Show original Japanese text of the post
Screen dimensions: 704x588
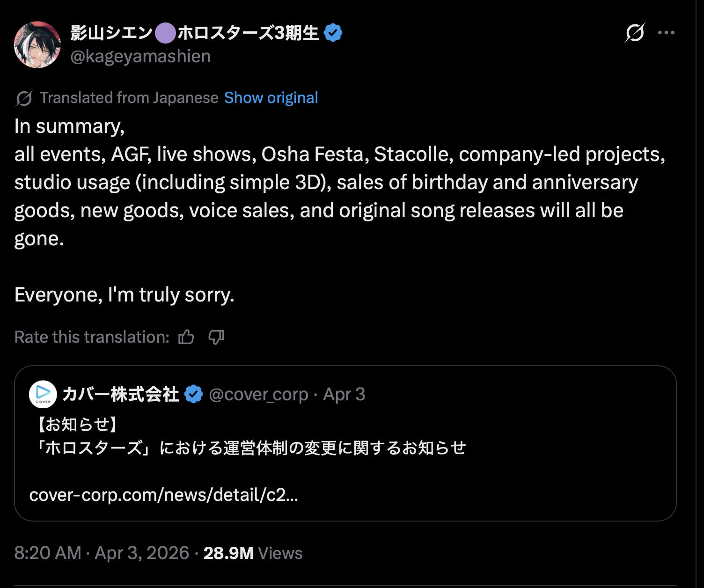(271, 98)
